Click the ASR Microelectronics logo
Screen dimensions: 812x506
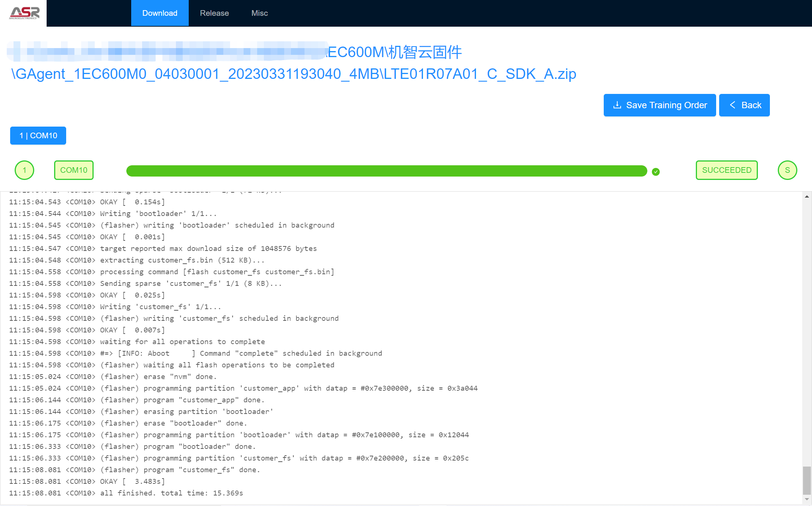[23, 13]
